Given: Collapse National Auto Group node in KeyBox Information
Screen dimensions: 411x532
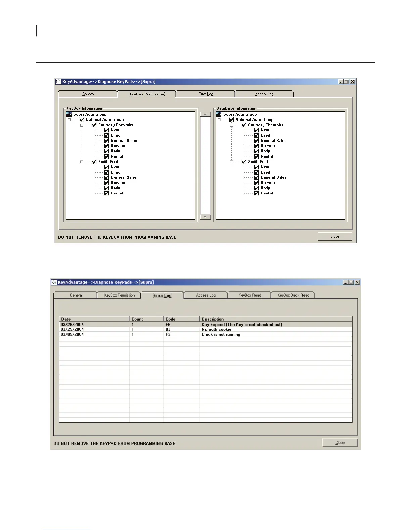Looking at the screenshot, I should click(x=69, y=120).
